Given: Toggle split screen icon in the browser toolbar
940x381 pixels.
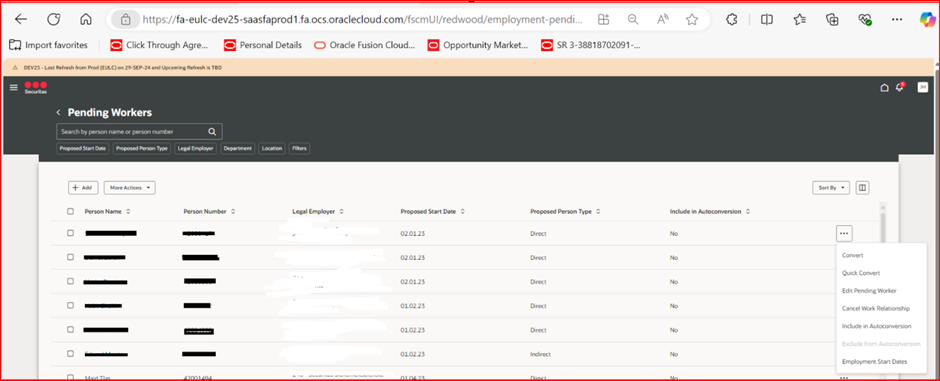Looking at the screenshot, I should 766,19.
